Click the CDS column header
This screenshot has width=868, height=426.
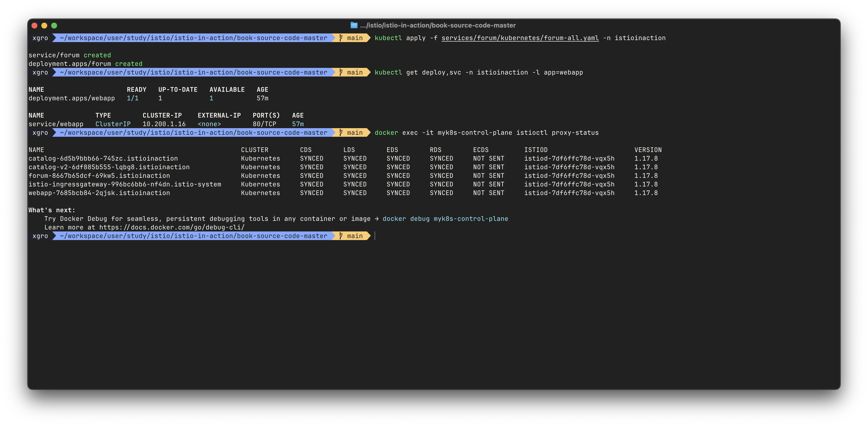point(306,150)
